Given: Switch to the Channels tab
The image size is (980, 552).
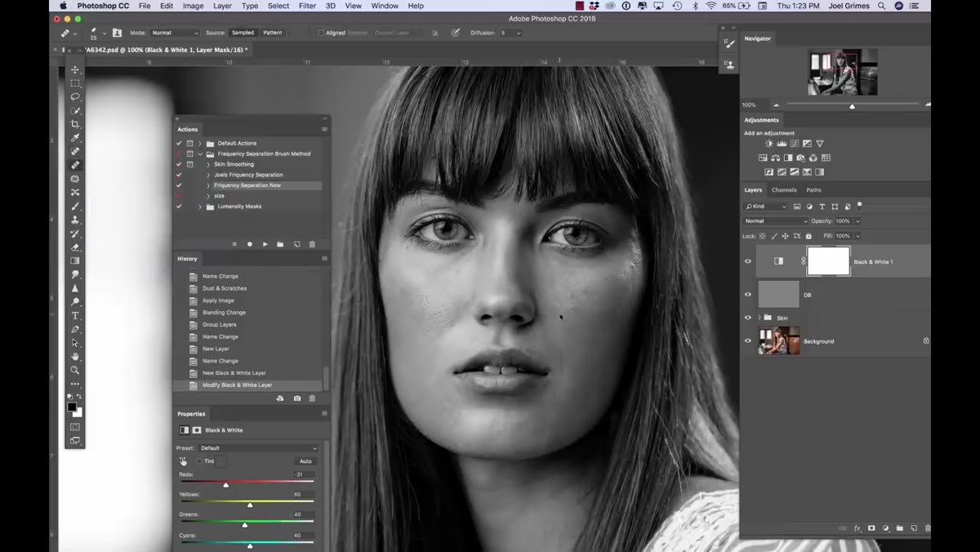Looking at the screenshot, I should (784, 190).
